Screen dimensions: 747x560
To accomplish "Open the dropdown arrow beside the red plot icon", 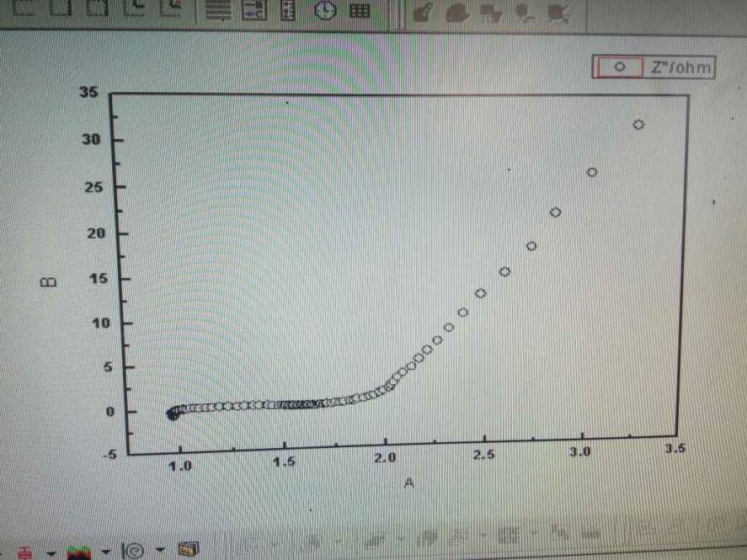I will (x=51, y=553).
